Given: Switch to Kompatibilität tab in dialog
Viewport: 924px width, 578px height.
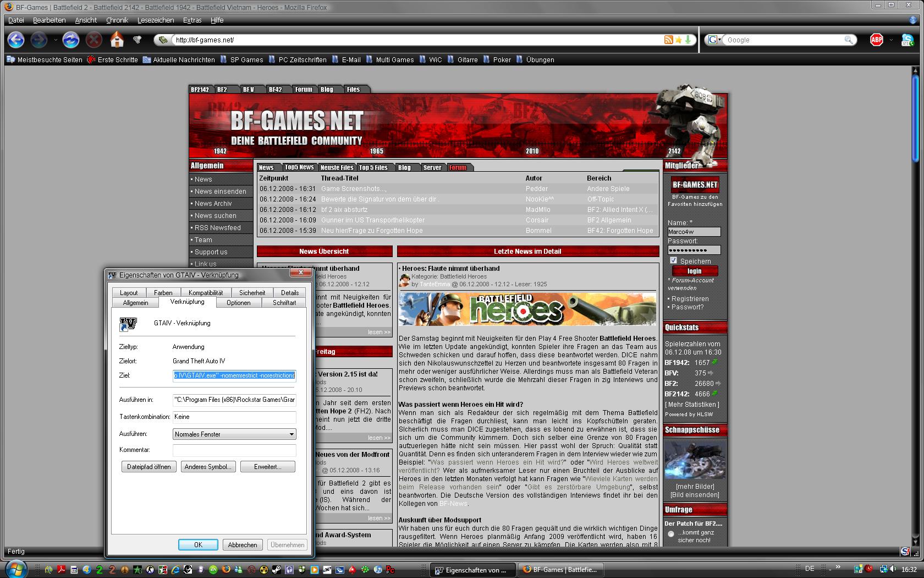Looking at the screenshot, I should coord(206,292).
